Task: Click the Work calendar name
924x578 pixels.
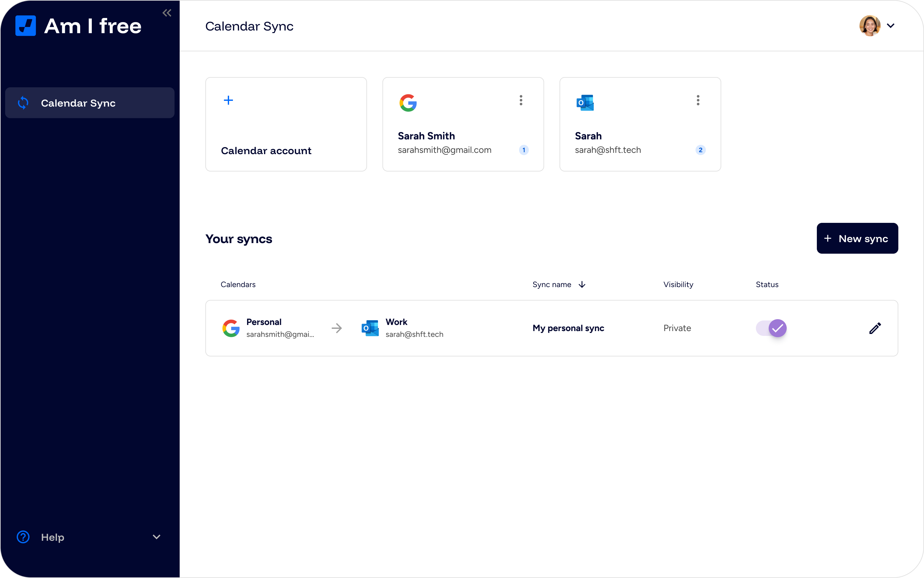Action: [396, 322]
